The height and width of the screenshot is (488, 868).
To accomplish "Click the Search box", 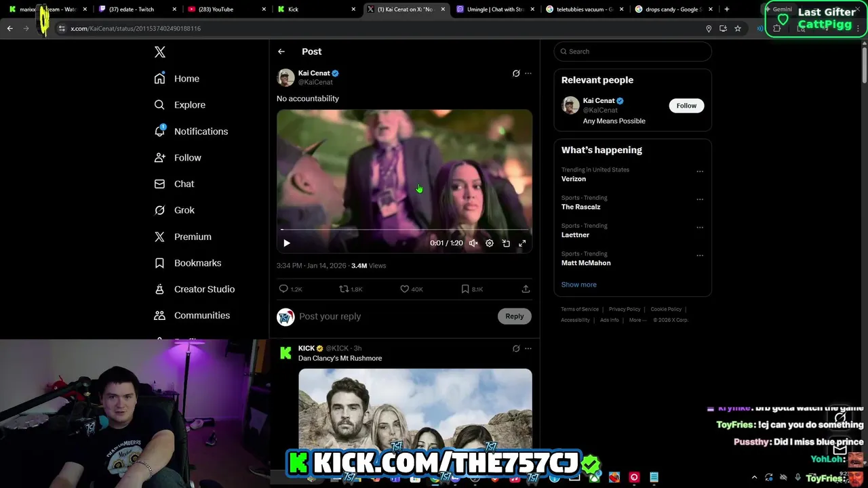I will coord(633,52).
